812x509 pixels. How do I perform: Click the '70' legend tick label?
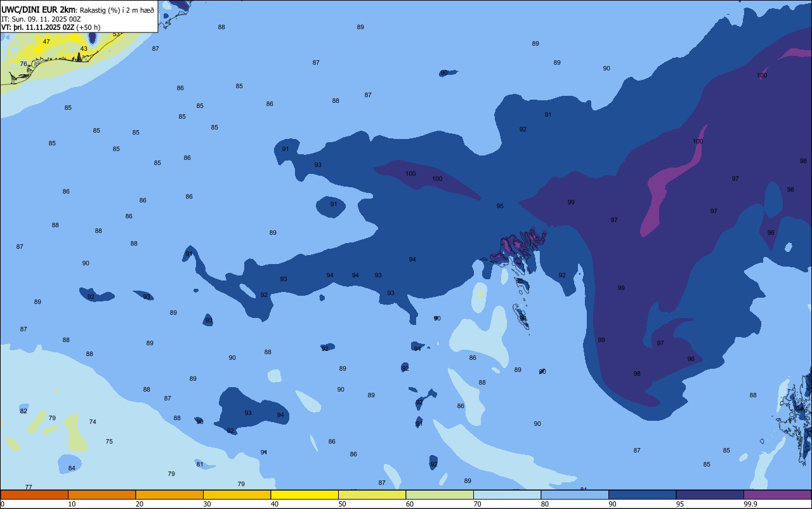tap(477, 504)
